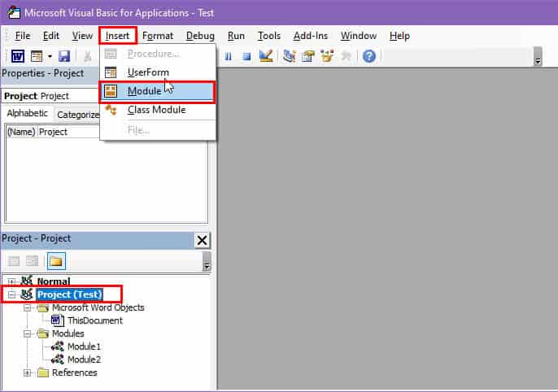
Task: Collapse the Project (Test) node
Action: tap(11, 294)
